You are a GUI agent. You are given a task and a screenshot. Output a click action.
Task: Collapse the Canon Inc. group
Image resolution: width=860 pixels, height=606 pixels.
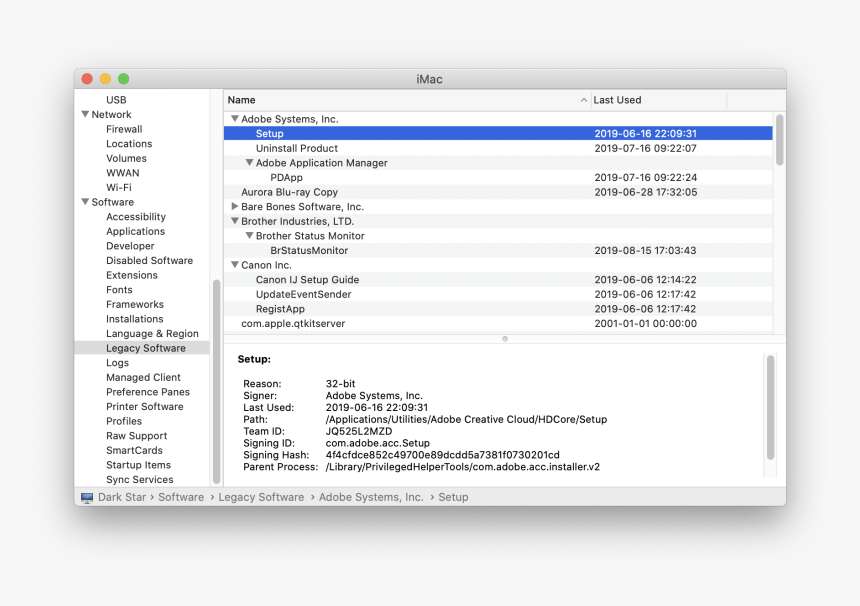(235, 266)
